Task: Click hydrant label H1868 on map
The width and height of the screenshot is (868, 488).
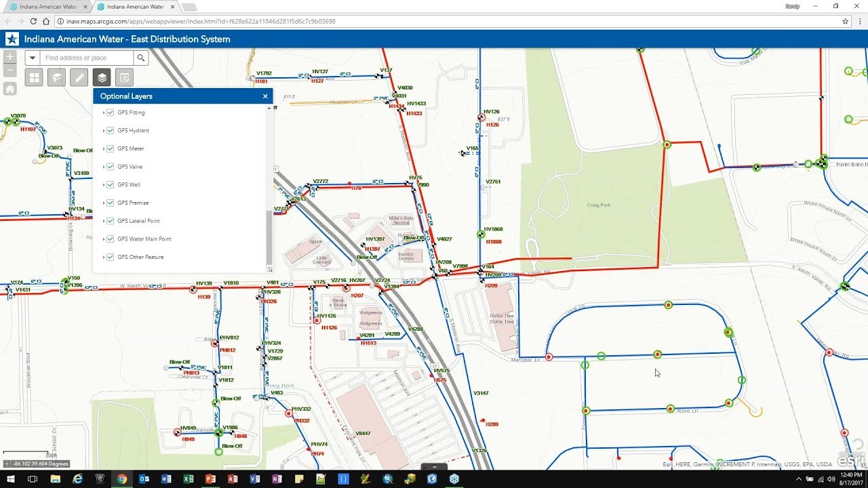Action: coord(494,241)
